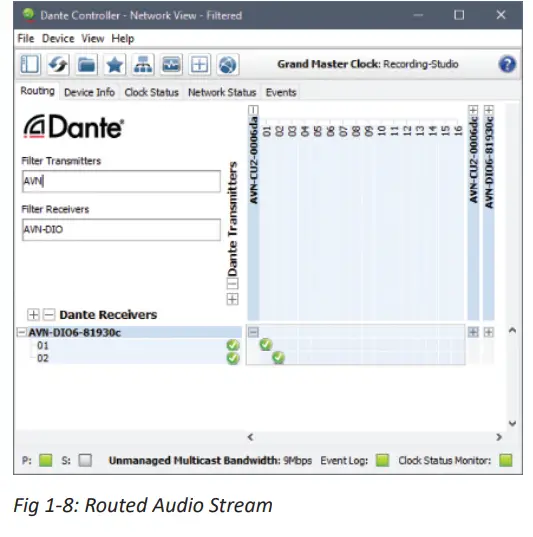Image resolution: width=533 pixels, height=537 pixels.
Task: Click the horizontal scrollbar right arrow
Action: 499,437
